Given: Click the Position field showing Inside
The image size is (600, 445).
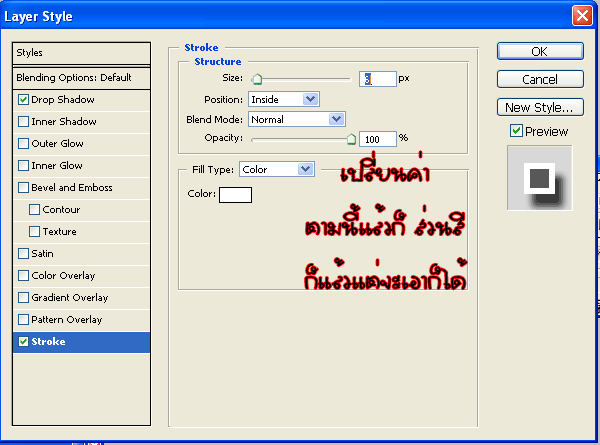Looking at the screenshot, I should click(x=284, y=99).
